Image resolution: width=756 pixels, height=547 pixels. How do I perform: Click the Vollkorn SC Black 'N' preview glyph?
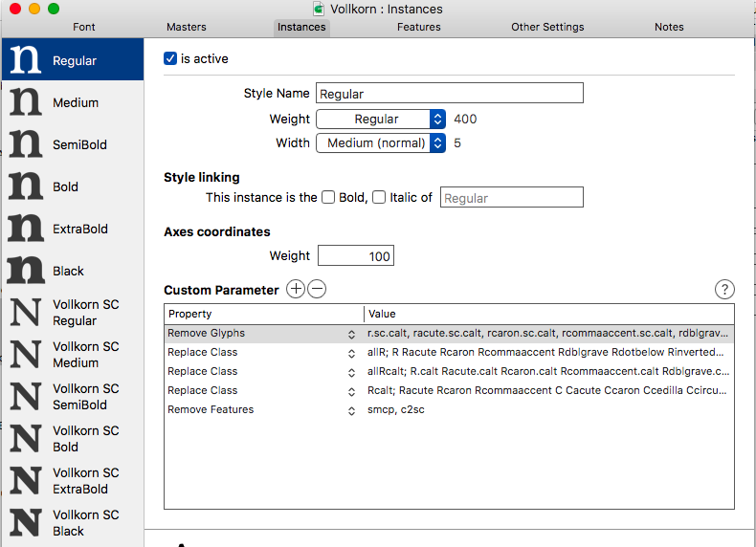[x=25, y=522]
